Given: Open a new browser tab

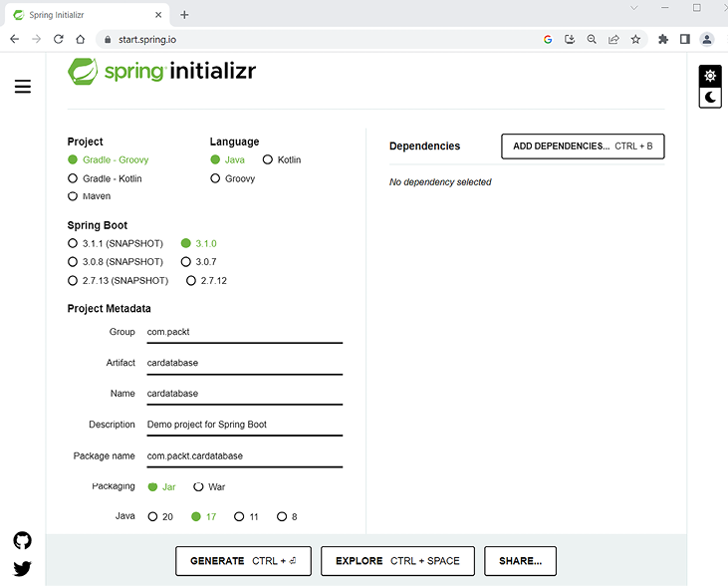Looking at the screenshot, I should [x=184, y=15].
